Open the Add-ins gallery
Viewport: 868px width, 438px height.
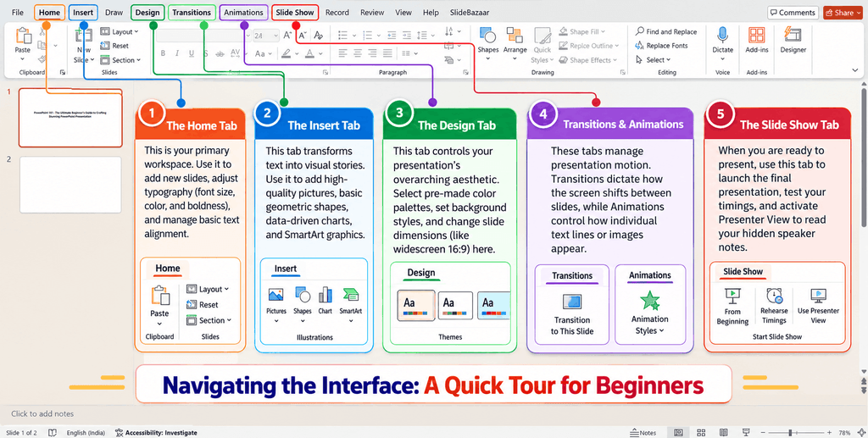pos(756,40)
